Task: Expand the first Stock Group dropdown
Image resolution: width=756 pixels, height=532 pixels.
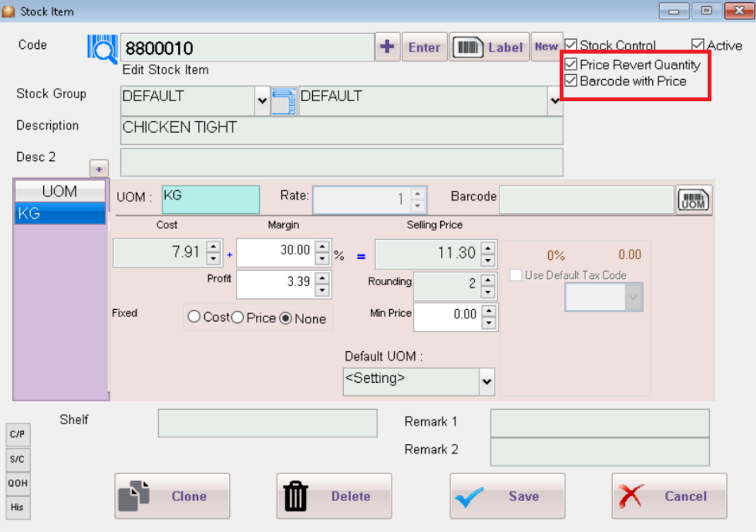Action: pos(262,102)
